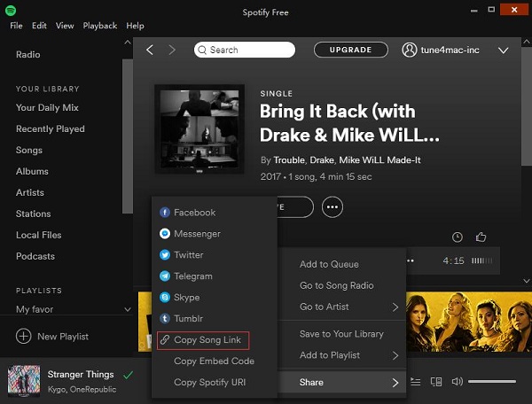This screenshot has height=404, width=532.
Task: Open the Help menu
Action: coord(135,26)
